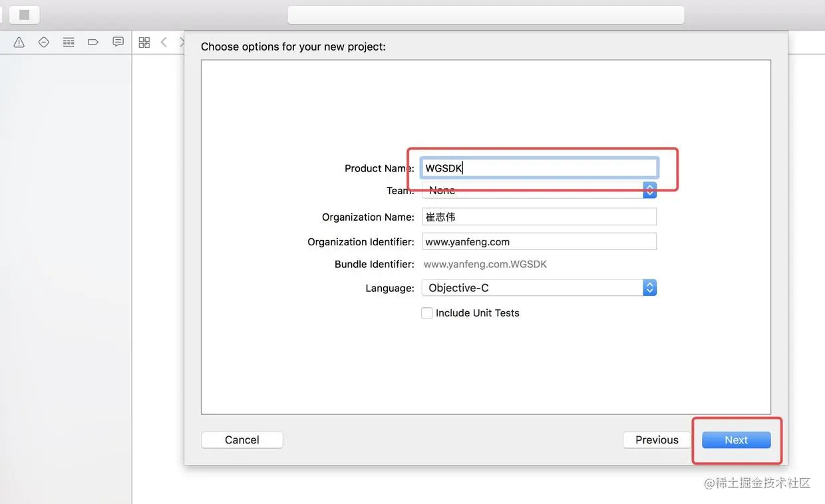Click the Product Name text field
This screenshot has height=504, width=825.
pyautogui.click(x=540, y=168)
